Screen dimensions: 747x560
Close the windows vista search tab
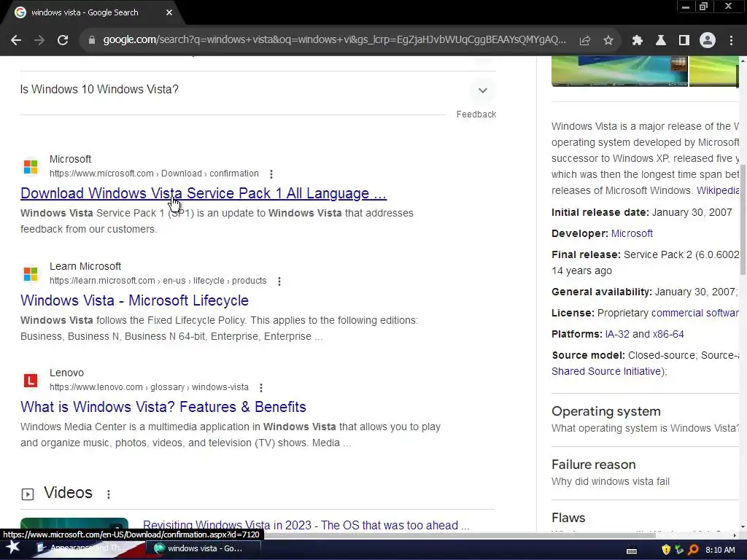click(x=169, y=13)
